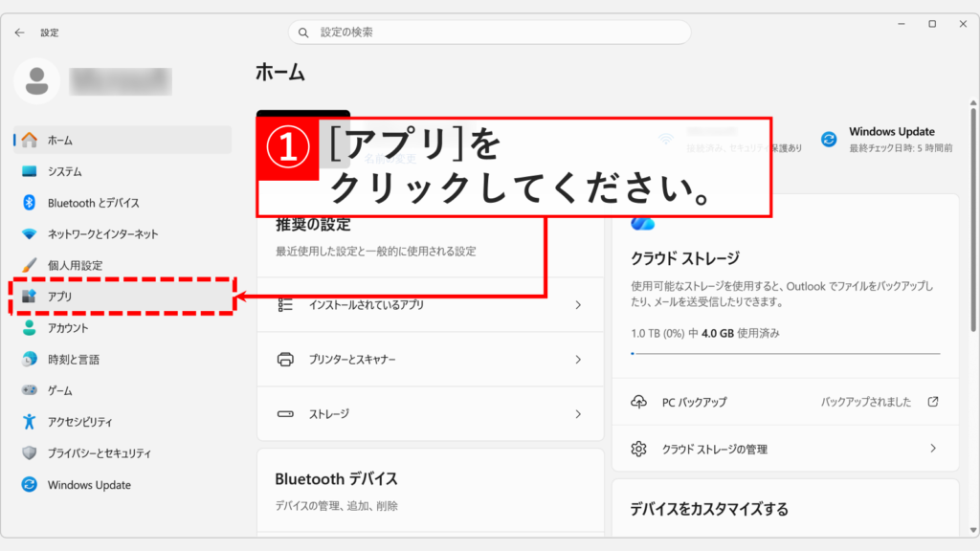The height and width of the screenshot is (551, 980).
Task: Open Bluetooth とデバイス settings
Action: (x=122, y=203)
